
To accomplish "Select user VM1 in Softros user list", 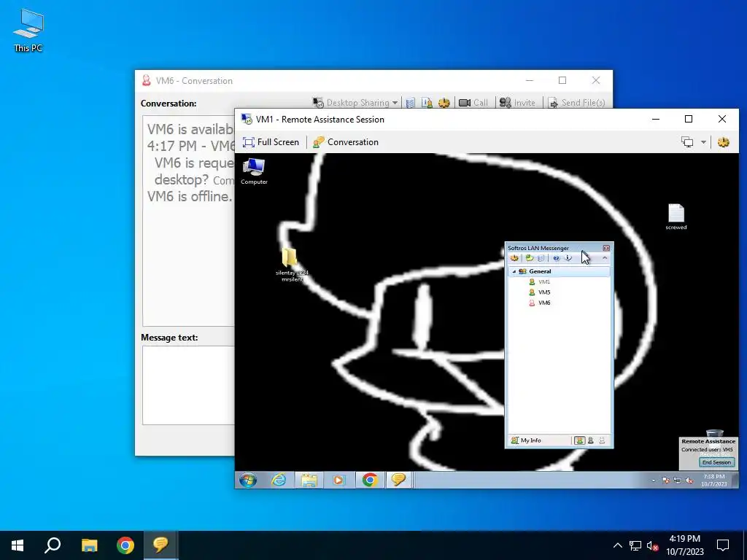I will tap(539, 282).
